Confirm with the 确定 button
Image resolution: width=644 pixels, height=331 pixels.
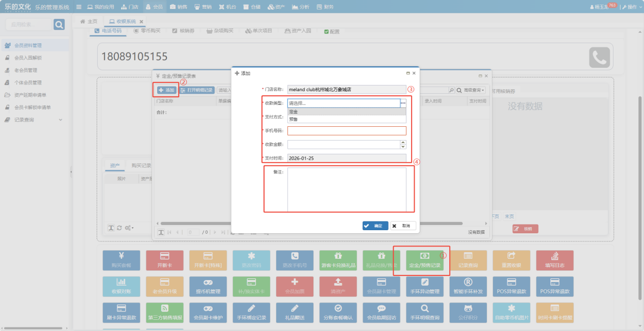[x=375, y=226]
